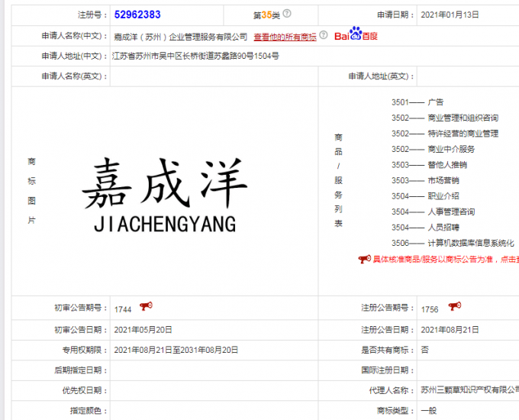519x420 pixels.
Task: Select the 否 value for 是否共有商标
Action: (424, 350)
